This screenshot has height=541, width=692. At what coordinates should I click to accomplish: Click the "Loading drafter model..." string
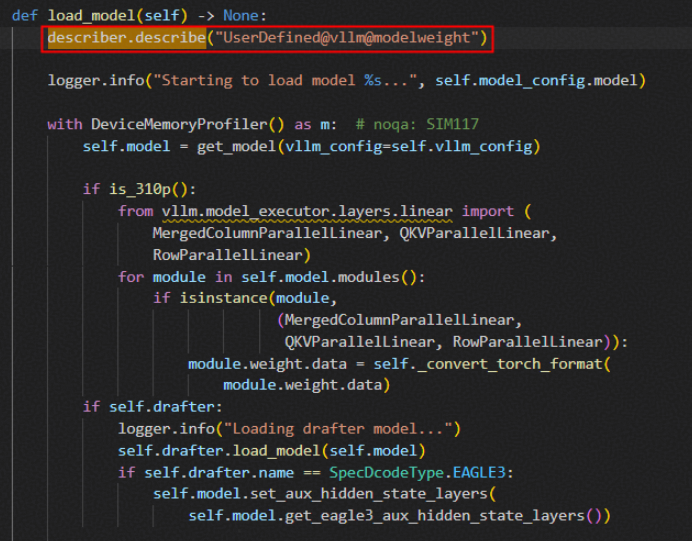point(338,429)
